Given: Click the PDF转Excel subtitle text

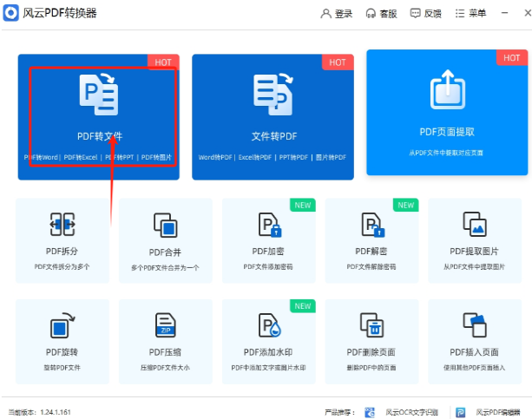Looking at the screenshot, I should [81, 157].
